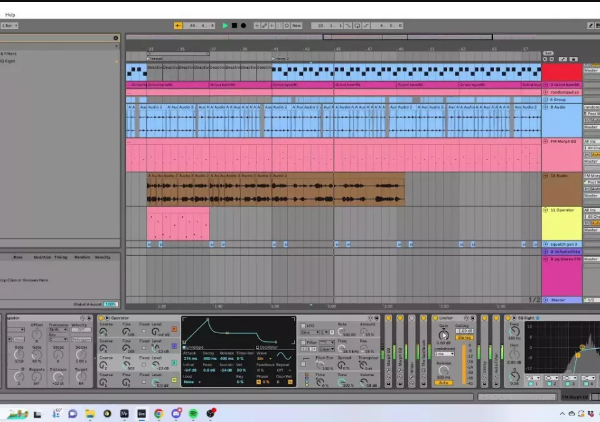
Task: Open the 1 Bar quantization dropdown
Action: click(11, 25)
